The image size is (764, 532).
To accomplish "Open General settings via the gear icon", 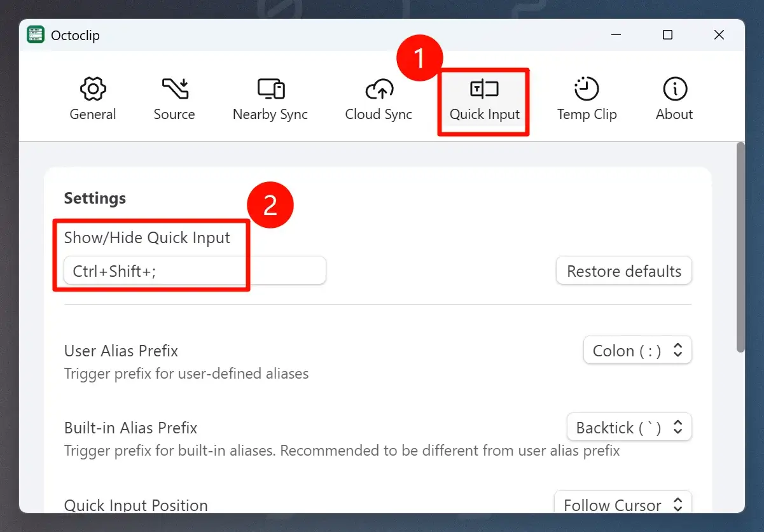I will click(x=93, y=89).
